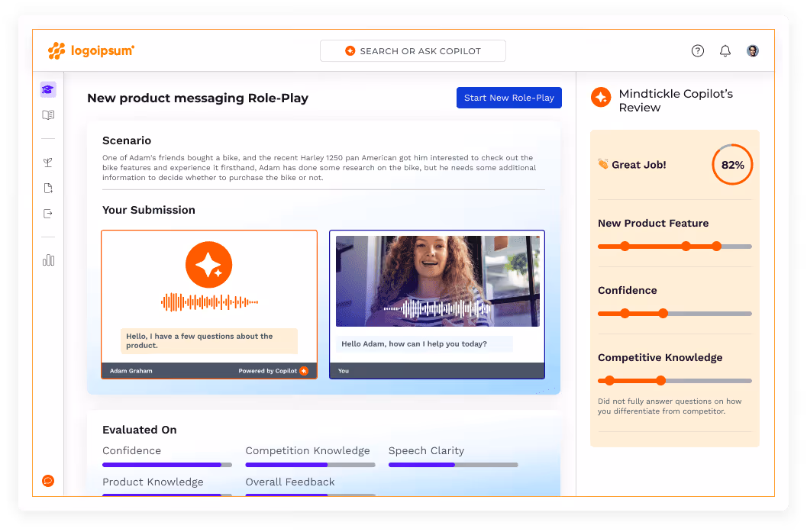Click the 'Did not fully answer questions' note

(670, 406)
